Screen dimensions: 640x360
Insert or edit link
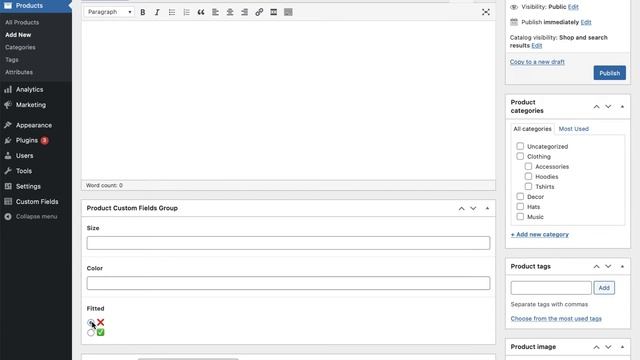click(x=259, y=12)
